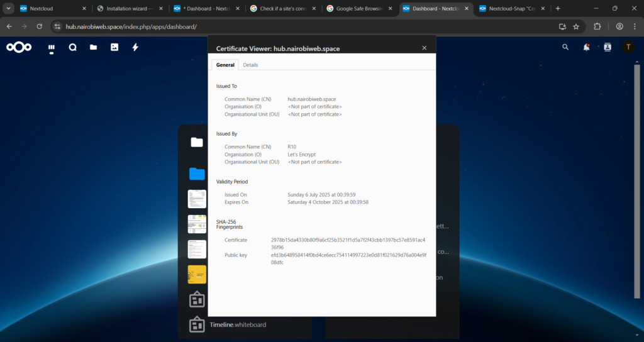Reload the current page

(40, 26)
